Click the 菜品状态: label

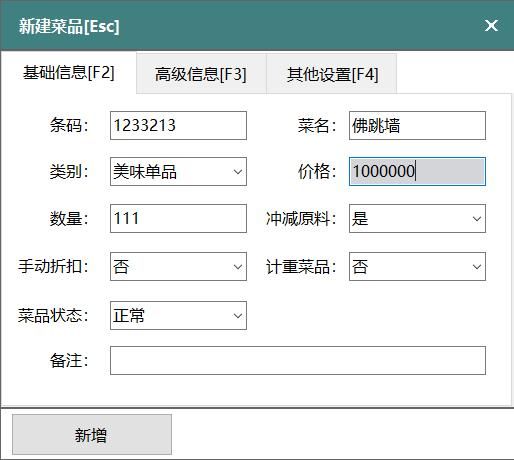pos(53,315)
